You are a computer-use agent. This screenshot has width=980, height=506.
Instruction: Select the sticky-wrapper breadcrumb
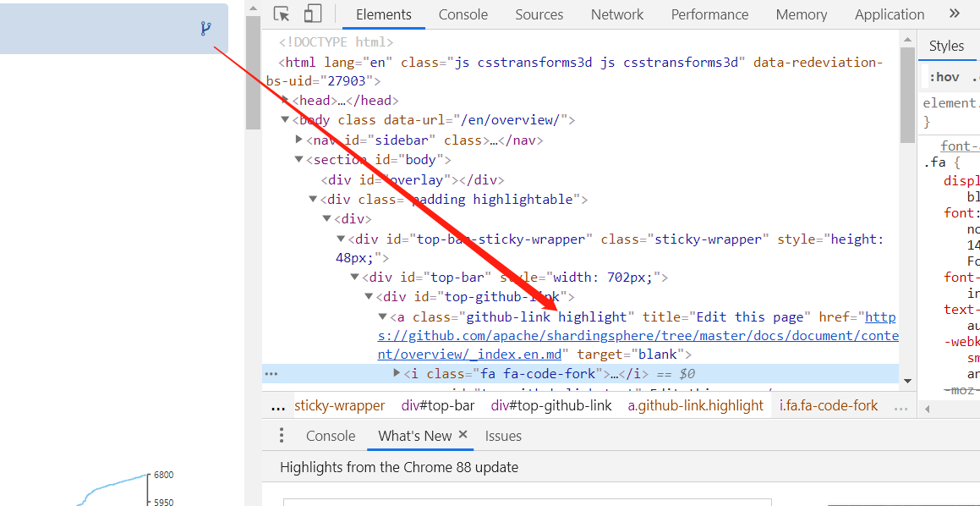click(x=339, y=406)
